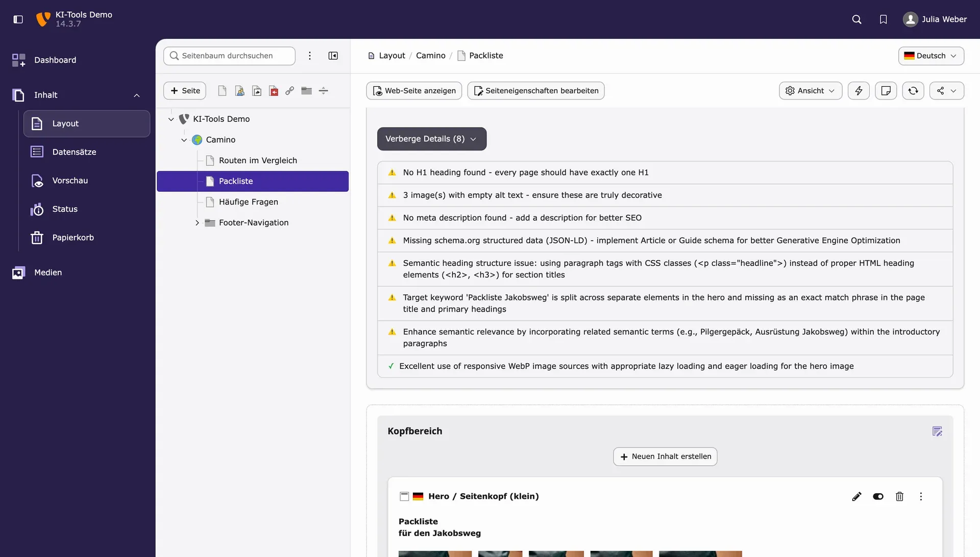Click Web-Seite anzeigen button

[414, 91]
